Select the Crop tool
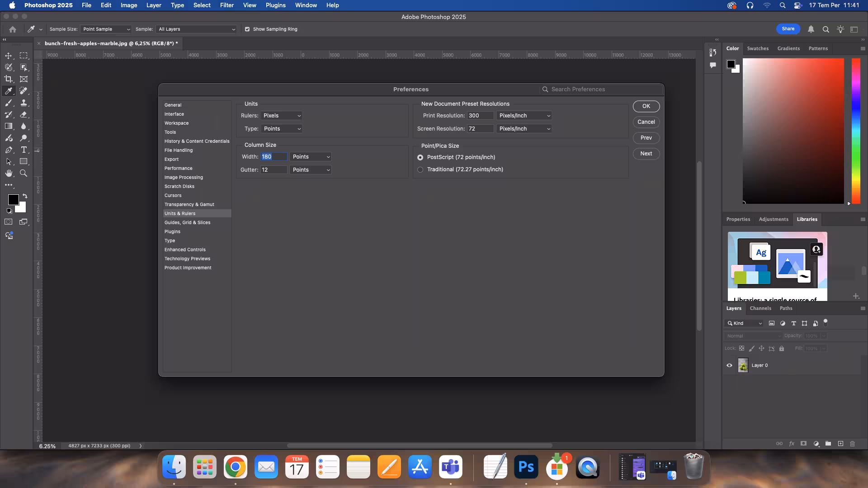This screenshot has width=868, height=488. tap(9, 79)
